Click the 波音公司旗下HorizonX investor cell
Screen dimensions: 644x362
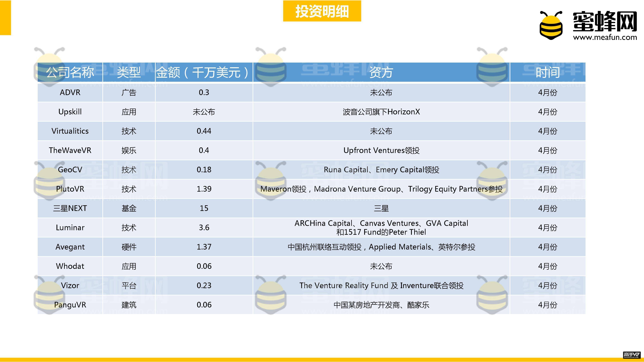click(x=381, y=112)
